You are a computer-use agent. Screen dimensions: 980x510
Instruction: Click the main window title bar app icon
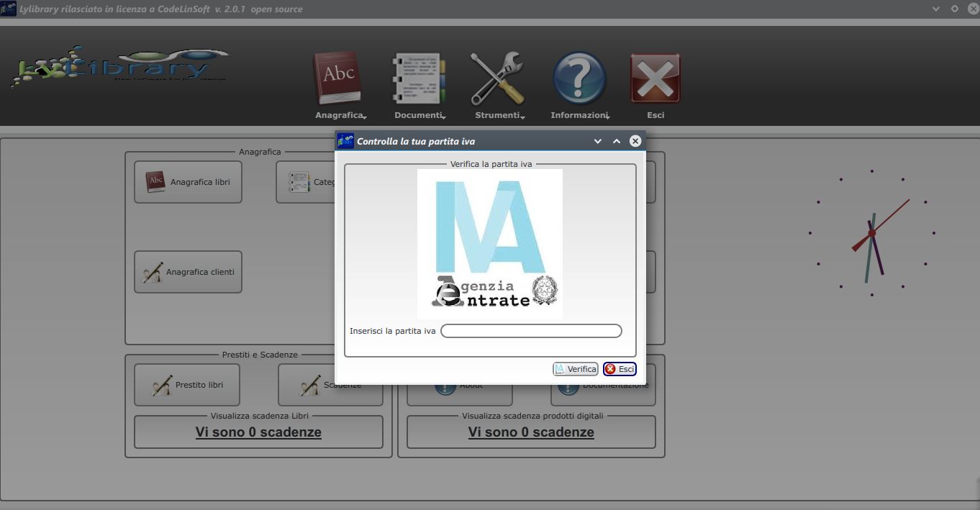point(9,9)
